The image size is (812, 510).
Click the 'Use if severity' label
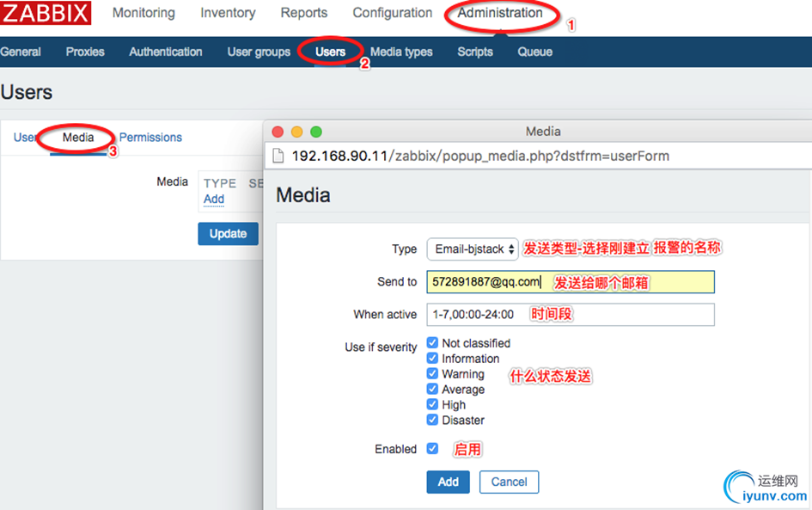click(x=381, y=347)
